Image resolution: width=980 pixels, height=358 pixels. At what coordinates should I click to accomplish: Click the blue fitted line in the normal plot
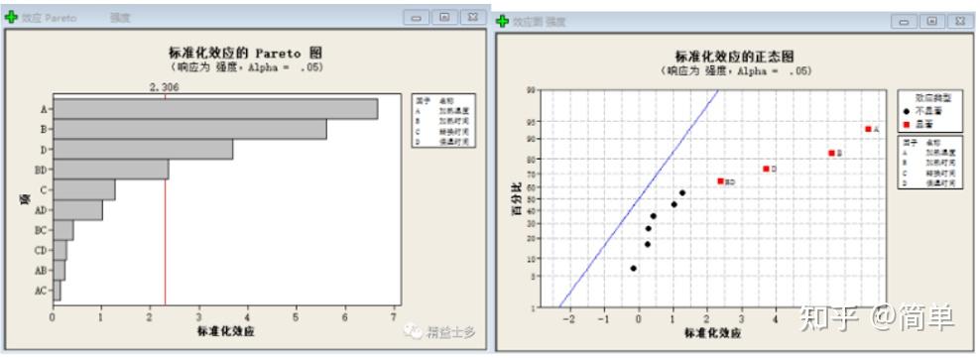[639, 198]
